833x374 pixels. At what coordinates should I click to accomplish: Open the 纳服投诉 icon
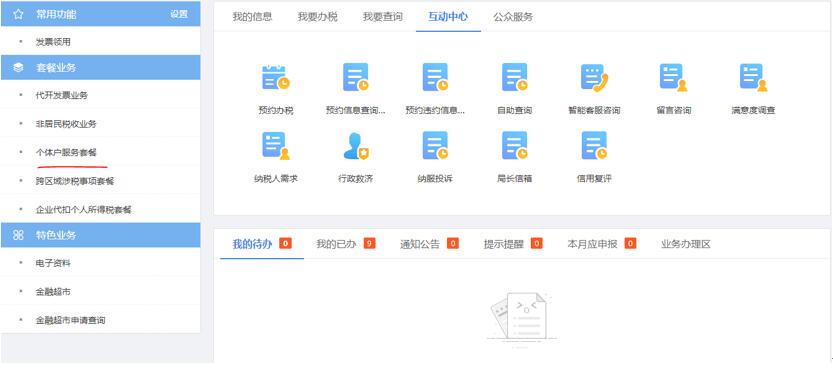tap(435, 146)
